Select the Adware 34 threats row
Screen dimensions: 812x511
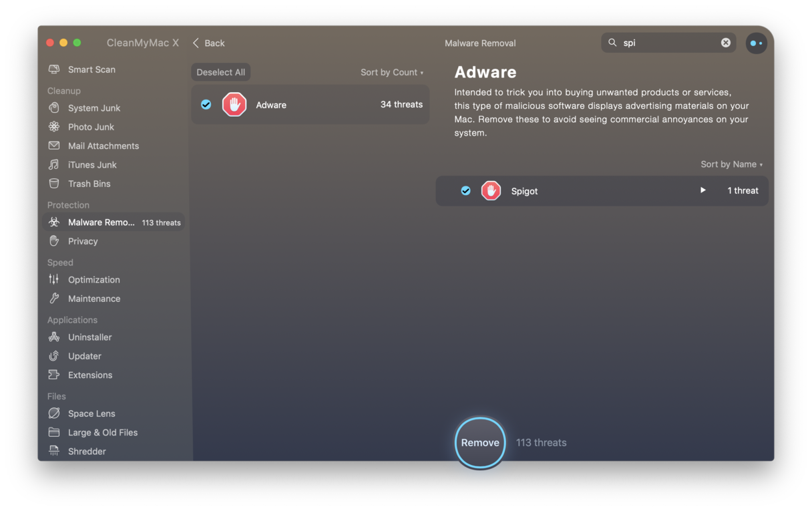point(311,105)
